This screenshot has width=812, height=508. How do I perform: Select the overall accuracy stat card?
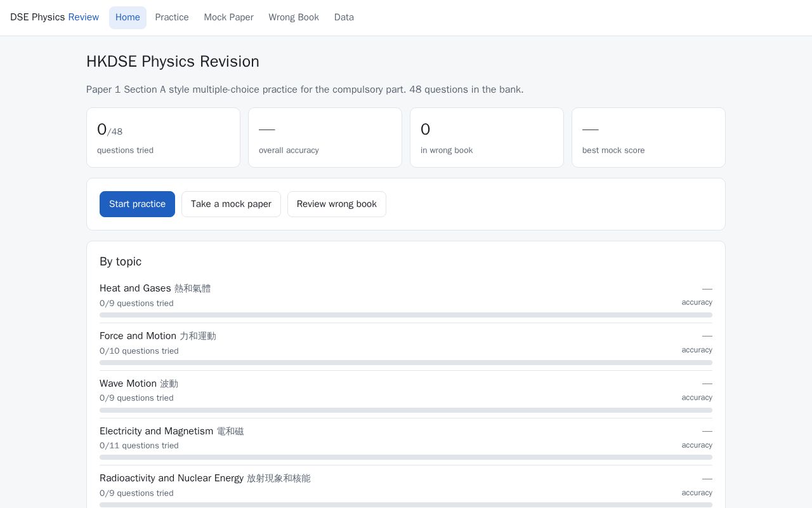[x=325, y=137]
